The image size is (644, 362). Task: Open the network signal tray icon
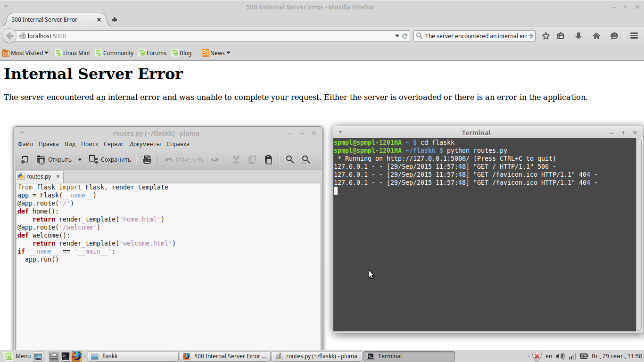[x=572, y=356]
